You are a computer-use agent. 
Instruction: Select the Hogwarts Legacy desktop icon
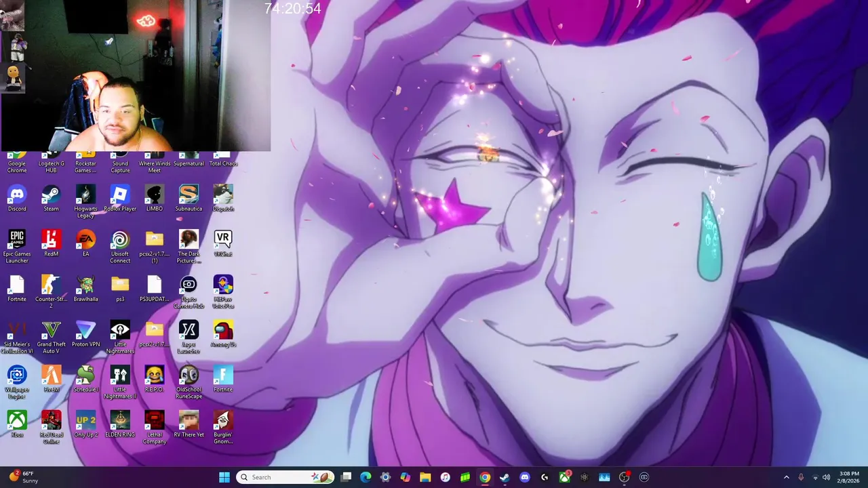coord(85,201)
